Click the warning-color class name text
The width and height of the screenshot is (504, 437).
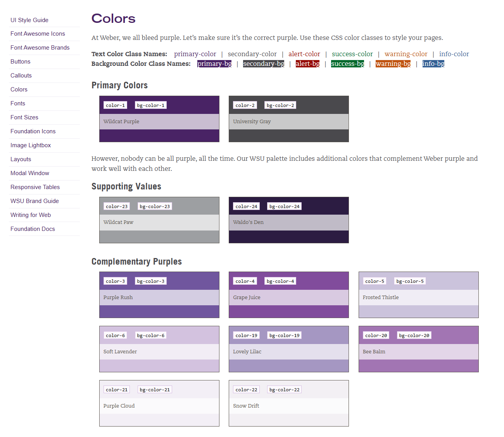pos(406,54)
